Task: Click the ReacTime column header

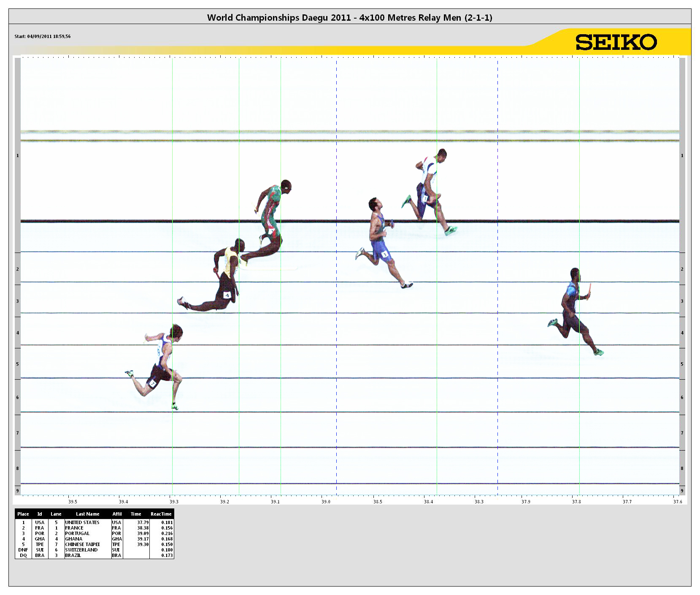Action: [161, 514]
